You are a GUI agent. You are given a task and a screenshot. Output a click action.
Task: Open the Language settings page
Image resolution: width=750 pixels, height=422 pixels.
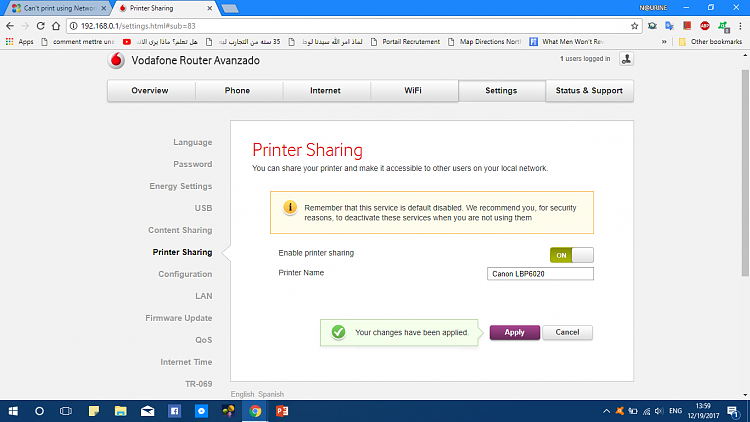[192, 143]
